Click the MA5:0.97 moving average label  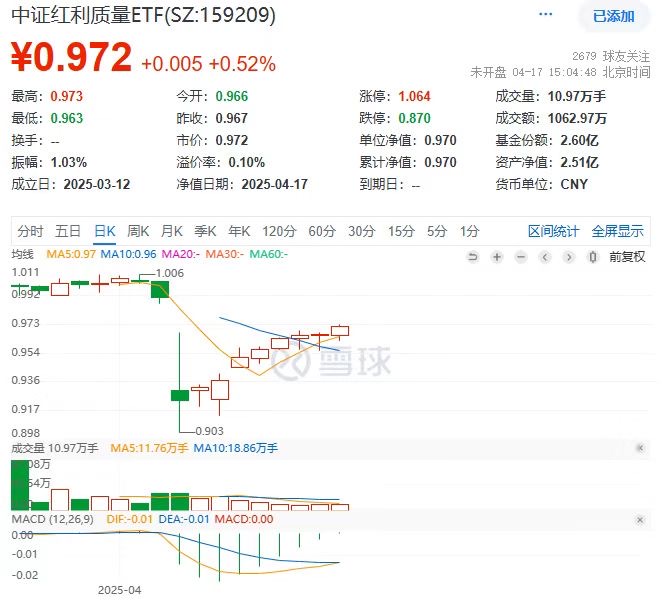tap(71, 254)
